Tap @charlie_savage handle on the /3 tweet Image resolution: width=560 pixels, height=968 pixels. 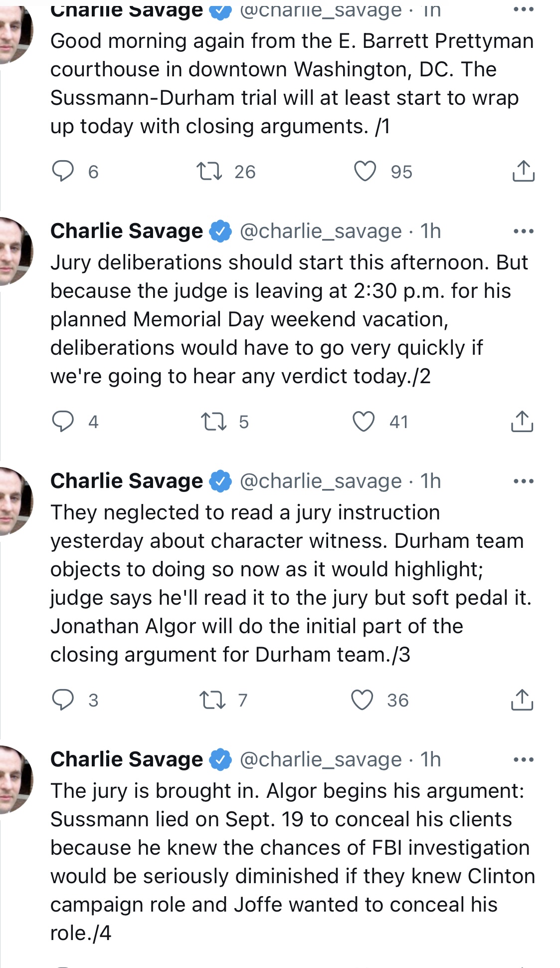pos(321,481)
